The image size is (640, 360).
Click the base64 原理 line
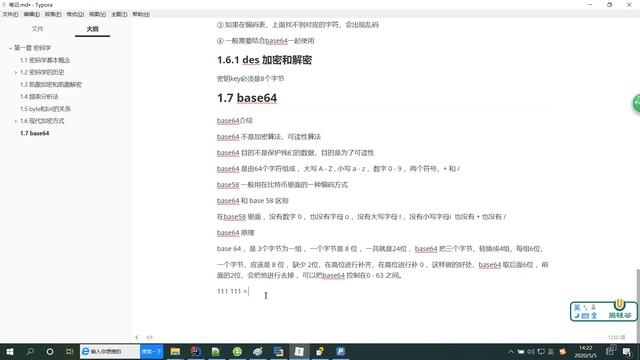236,233
